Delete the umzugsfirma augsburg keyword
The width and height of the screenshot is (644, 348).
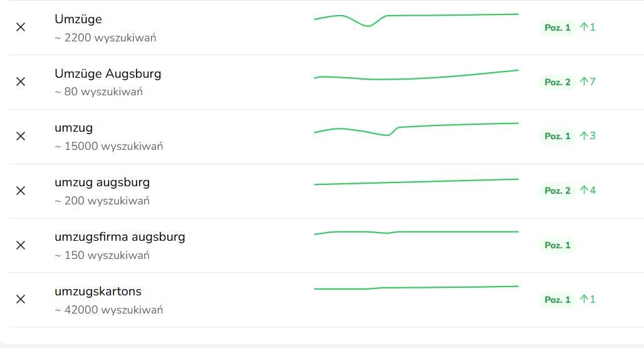[21, 245]
